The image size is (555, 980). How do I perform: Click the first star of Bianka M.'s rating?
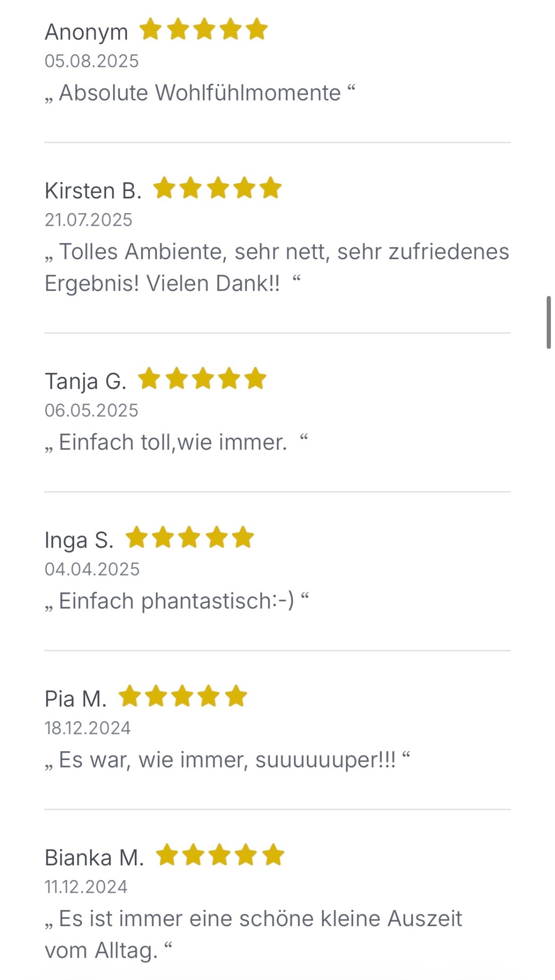(x=167, y=855)
